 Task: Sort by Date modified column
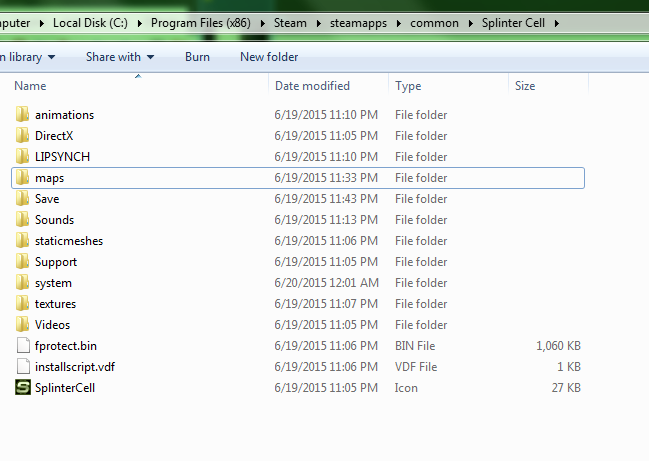(312, 86)
